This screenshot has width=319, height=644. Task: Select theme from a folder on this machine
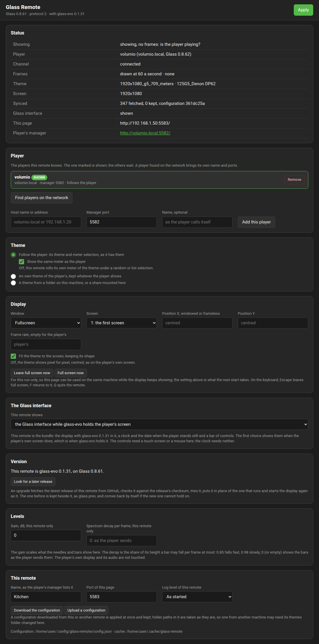[x=13, y=283]
